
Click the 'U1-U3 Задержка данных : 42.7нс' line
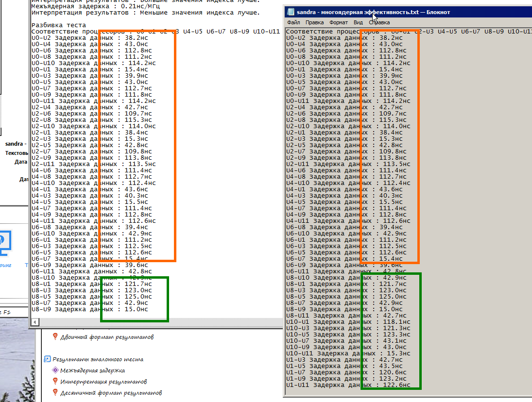click(x=344, y=360)
